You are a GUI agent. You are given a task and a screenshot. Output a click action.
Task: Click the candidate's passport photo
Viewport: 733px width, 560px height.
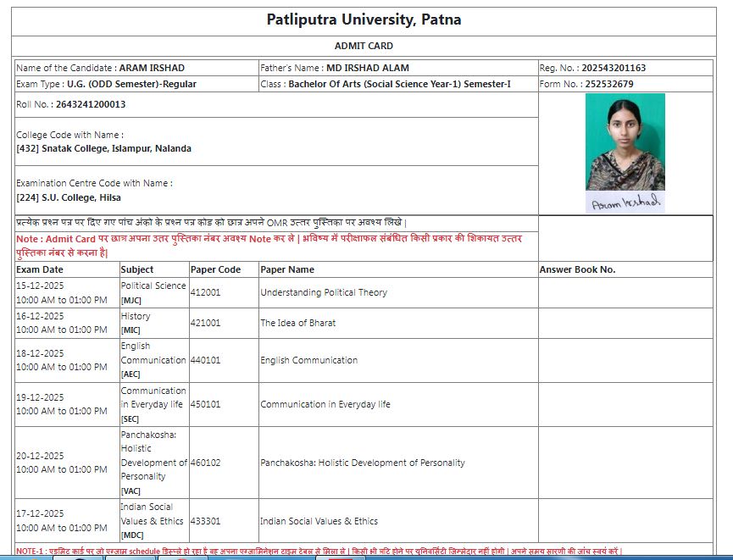click(625, 141)
